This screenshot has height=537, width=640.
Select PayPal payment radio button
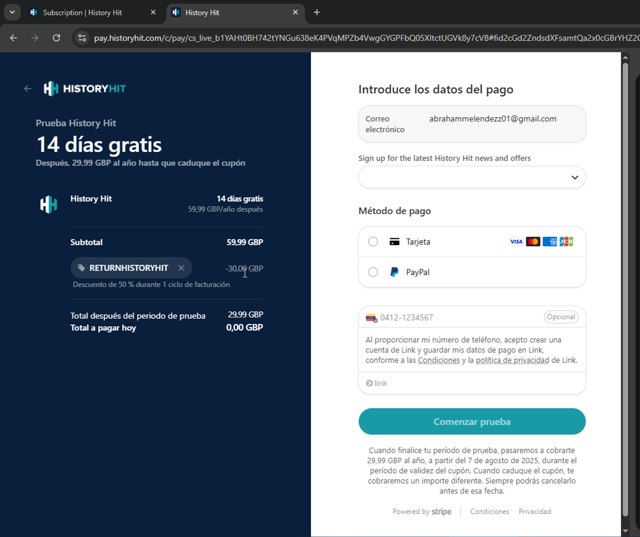coord(373,272)
